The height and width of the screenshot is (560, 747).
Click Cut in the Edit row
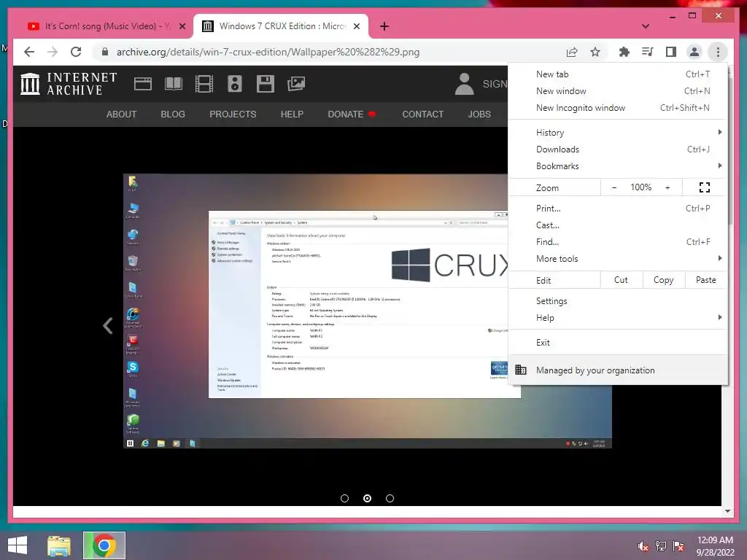622,280
